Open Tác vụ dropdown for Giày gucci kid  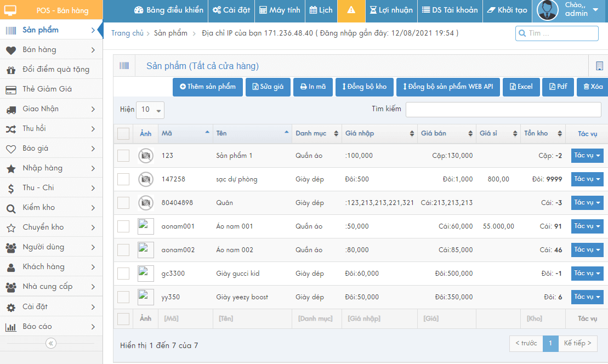click(587, 273)
